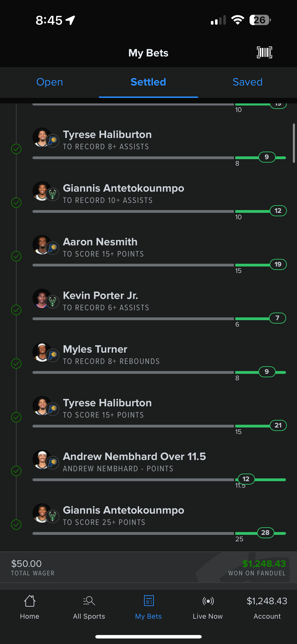Viewport: 297px width, 644px height.
Task: Tap Aaron Nesmith player avatar
Action: 42,245
